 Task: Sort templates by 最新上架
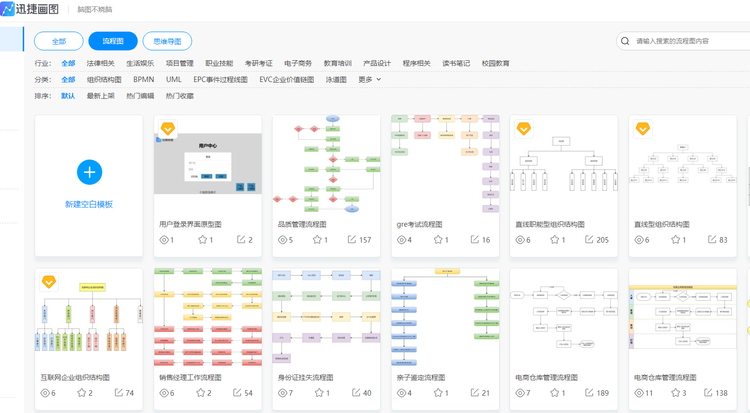click(100, 96)
